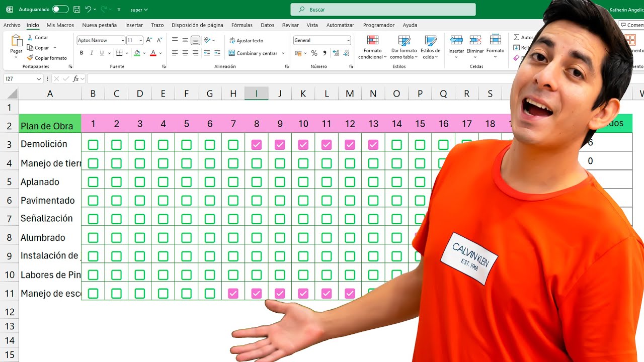
Task: Toggle the Autoguardado switch
Action: point(60,9)
